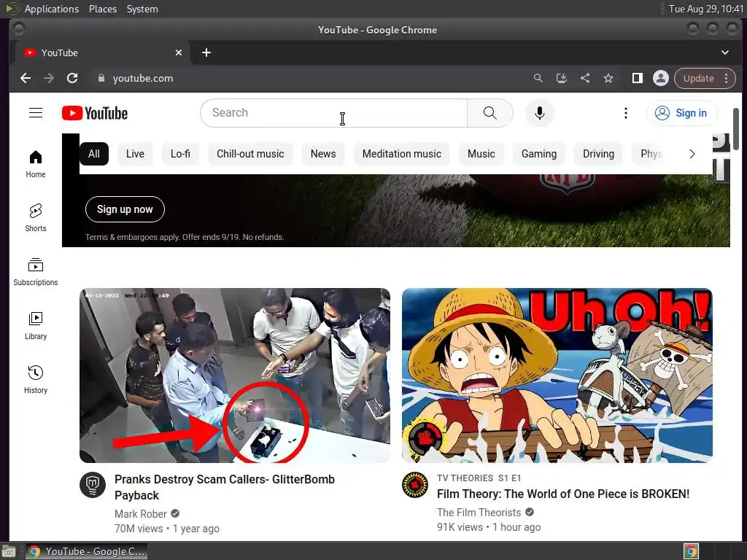Click the browser forward arrow
The height and width of the screenshot is (560, 747).
pos(49,78)
